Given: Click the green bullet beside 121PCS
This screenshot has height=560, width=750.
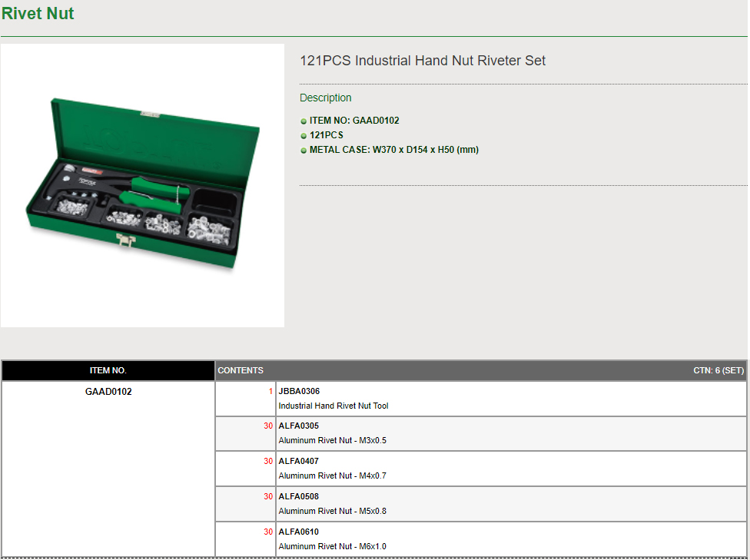Looking at the screenshot, I should [304, 136].
